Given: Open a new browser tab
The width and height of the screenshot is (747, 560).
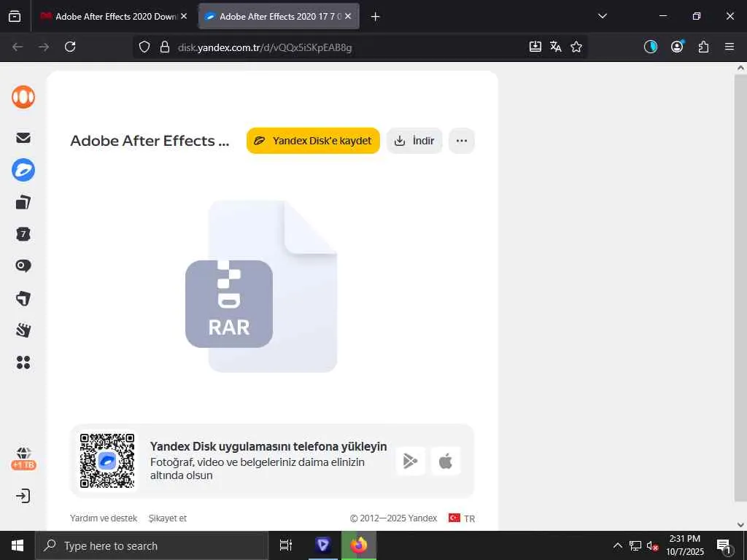Looking at the screenshot, I should tap(376, 17).
